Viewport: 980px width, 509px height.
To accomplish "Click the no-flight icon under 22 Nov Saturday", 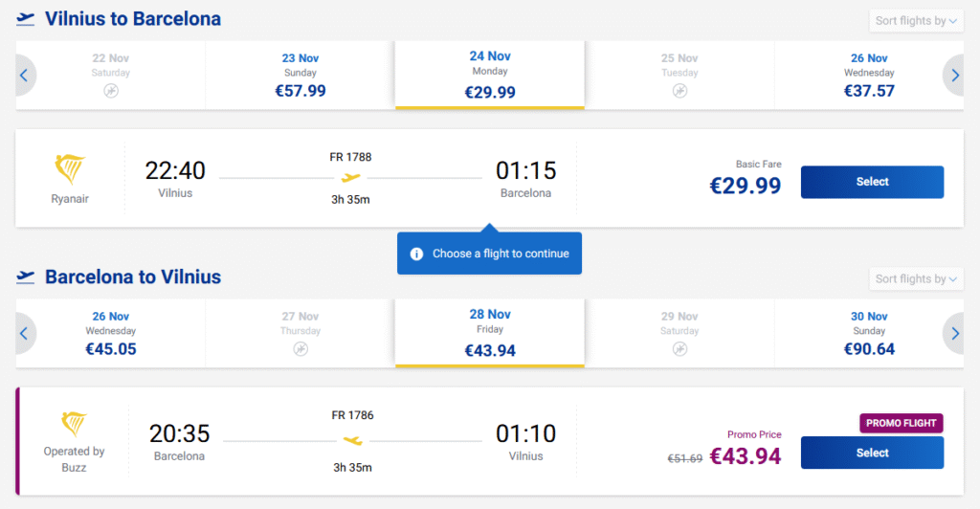I will [x=111, y=91].
